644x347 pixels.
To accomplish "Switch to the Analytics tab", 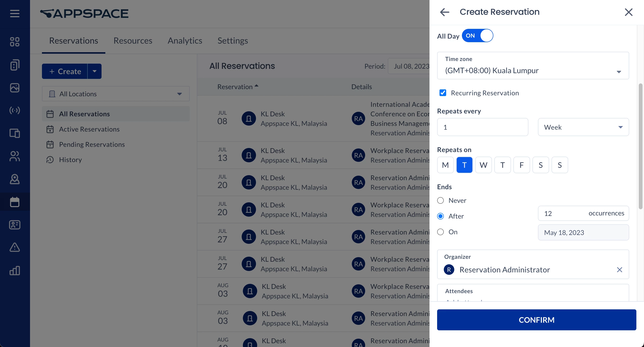I will (185, 41).
